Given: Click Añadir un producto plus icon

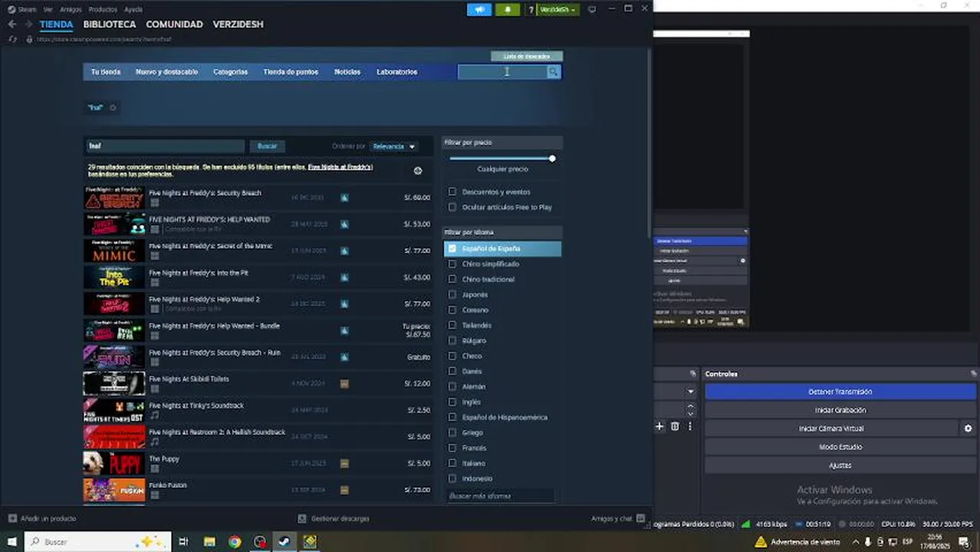Looking at the screenshot, I should tap(12, 518).
